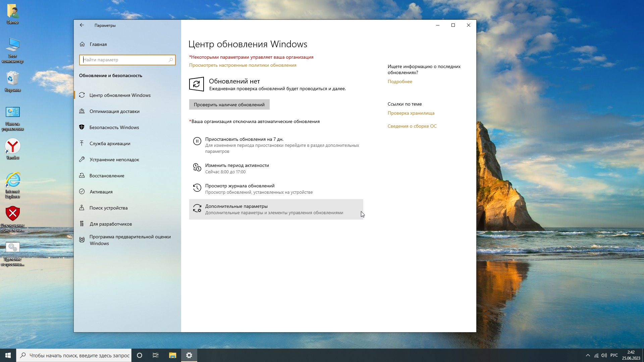Viewport: 644px width, 362px height.
Task: Open Безопасность Windows shield item
Action: (x=114, y=127)
